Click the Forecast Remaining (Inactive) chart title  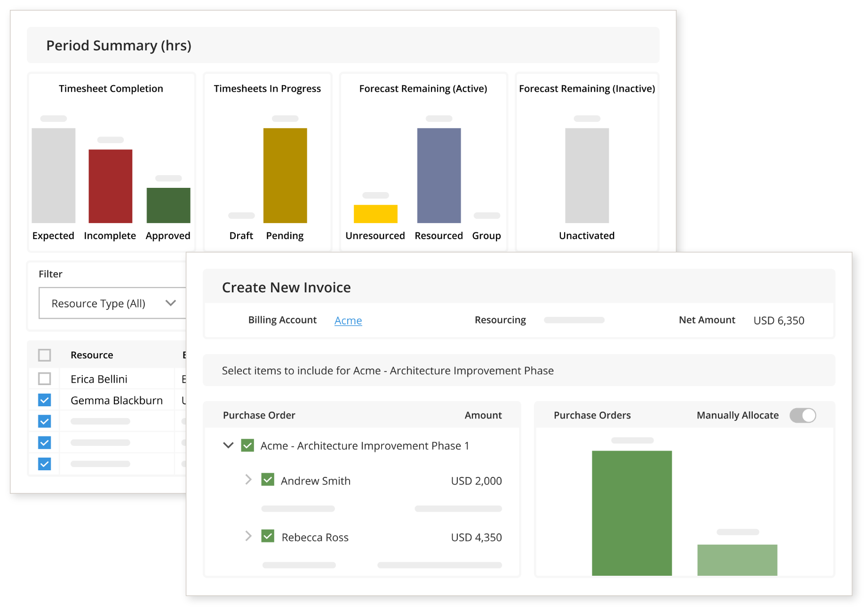pos(587,89)
